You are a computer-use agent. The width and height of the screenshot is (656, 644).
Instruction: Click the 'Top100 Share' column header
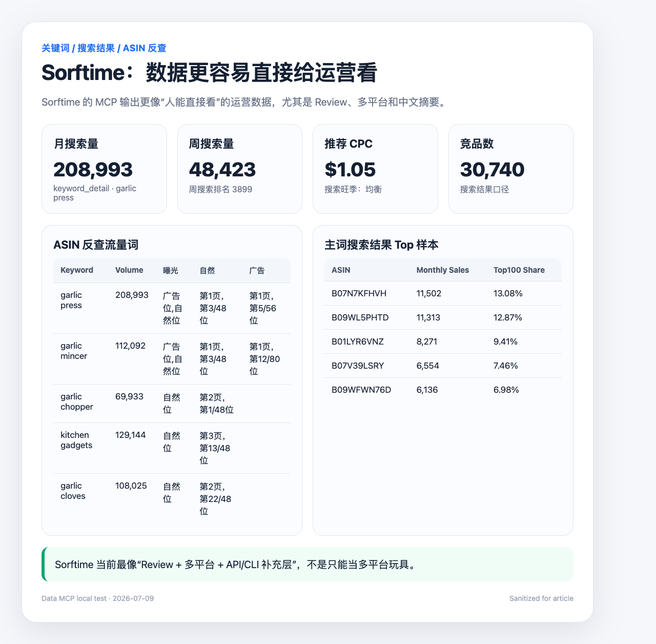click(x=519, y=270)
